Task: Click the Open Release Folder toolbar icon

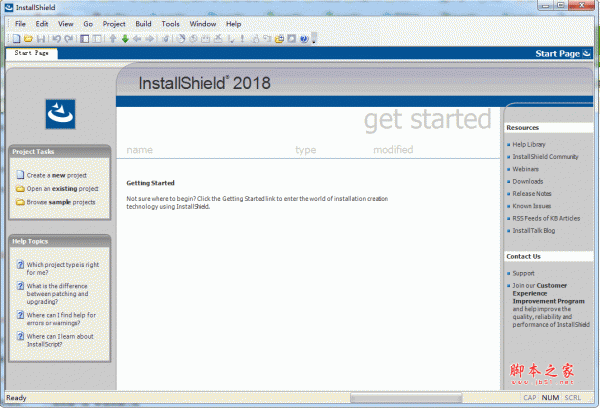Action: click(279, 38)
